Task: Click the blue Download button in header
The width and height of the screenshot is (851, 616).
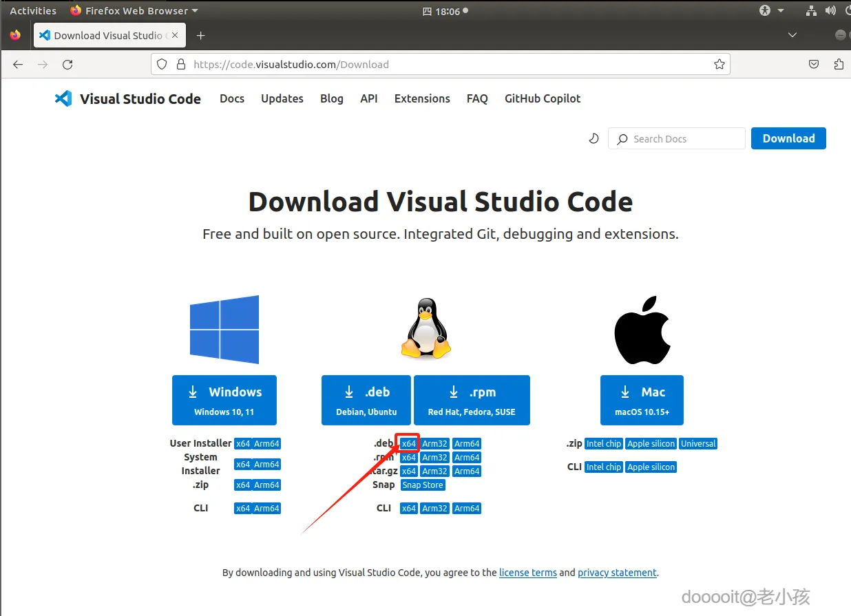Action: click(x=788, y=138)
